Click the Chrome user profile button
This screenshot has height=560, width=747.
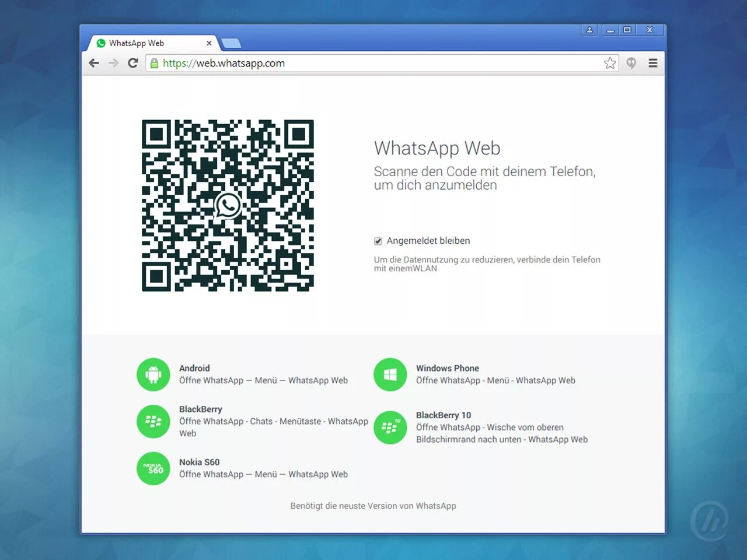click(589, 30)
